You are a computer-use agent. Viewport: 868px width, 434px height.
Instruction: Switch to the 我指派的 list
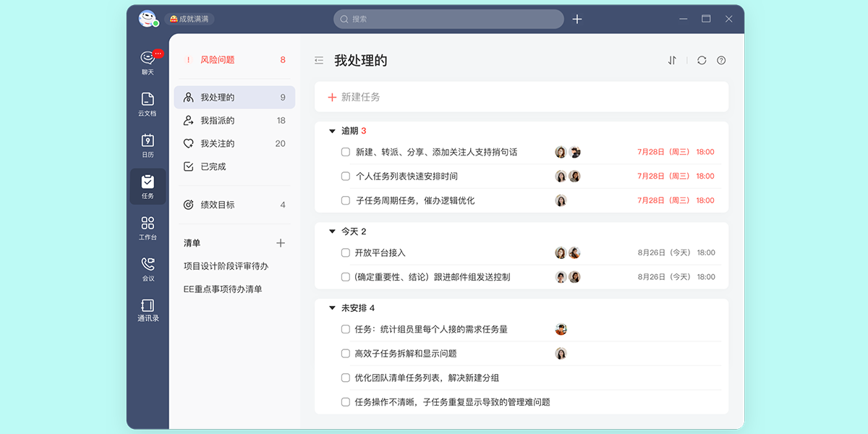(x=217, y=120)
